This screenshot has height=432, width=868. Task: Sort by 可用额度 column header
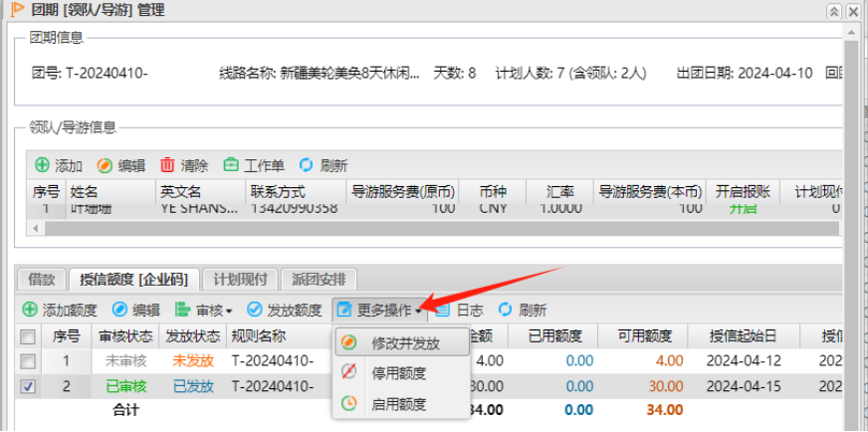point(644,335)
